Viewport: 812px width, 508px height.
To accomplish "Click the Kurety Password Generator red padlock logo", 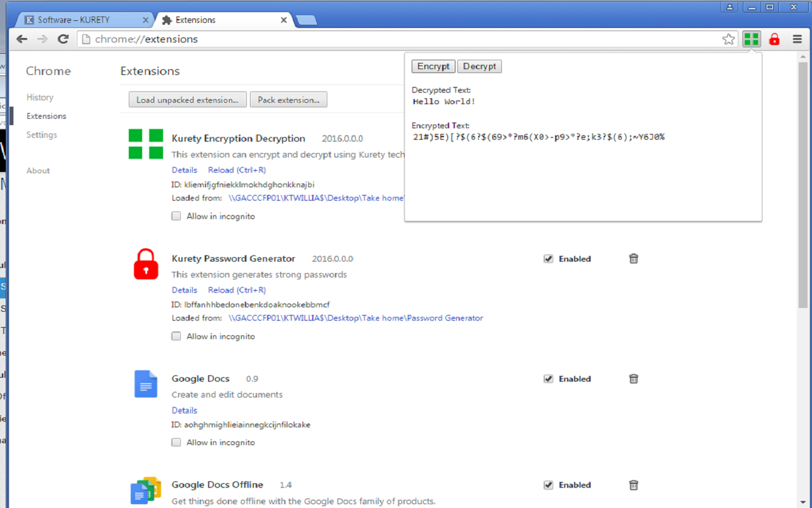I will point(146,264).
